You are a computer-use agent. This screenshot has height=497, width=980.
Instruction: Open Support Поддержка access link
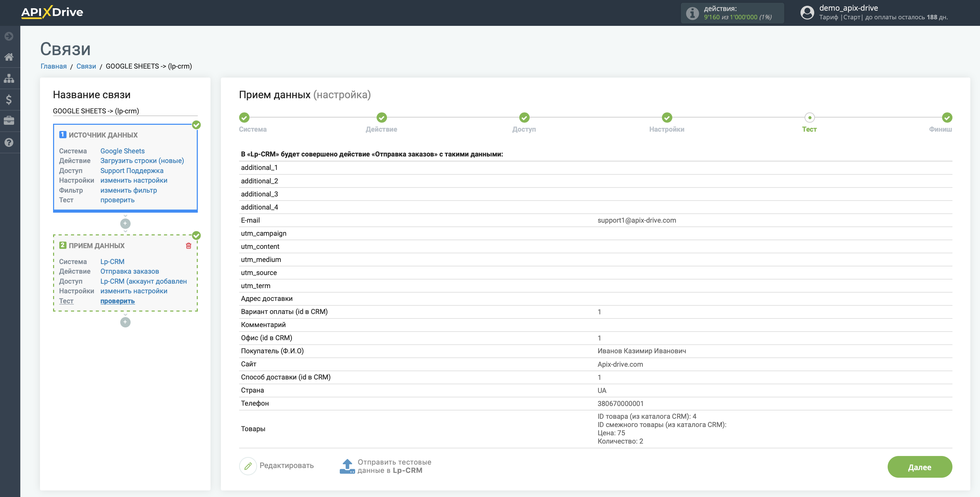132,171
